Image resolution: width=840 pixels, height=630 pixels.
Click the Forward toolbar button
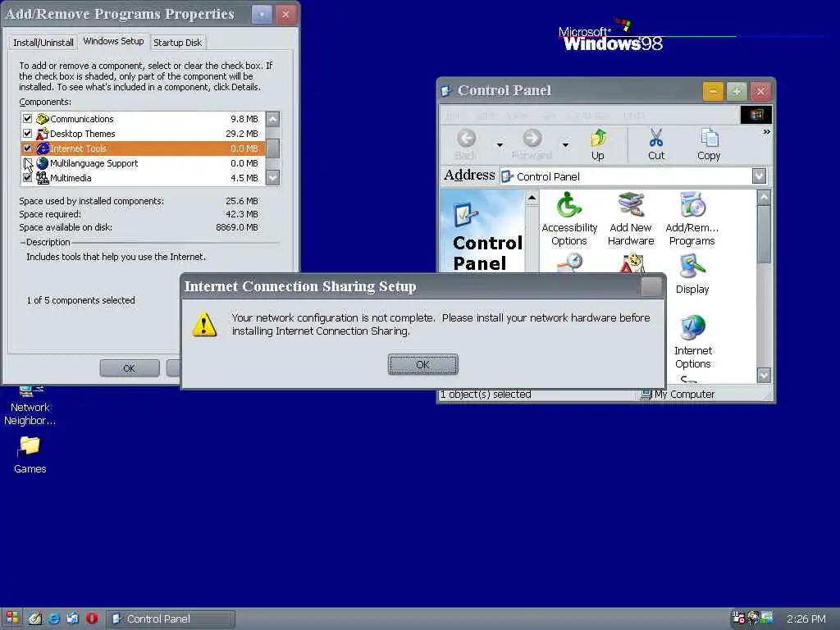pyautogui.click(x=532, y=144)
